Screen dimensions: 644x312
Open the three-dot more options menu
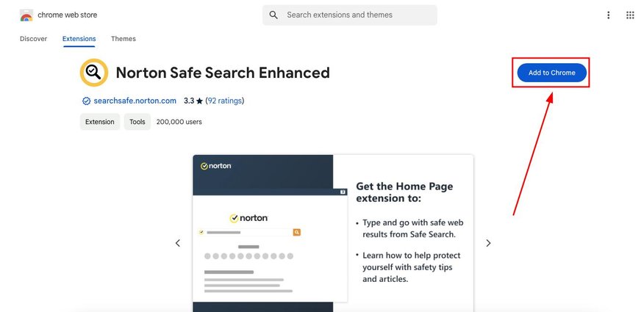click(x=608, y=15)
